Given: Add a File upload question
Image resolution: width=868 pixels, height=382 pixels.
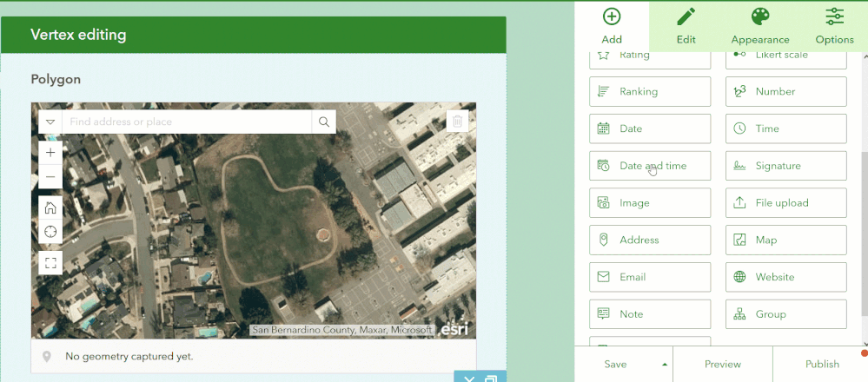Looking at the screenshot, I should pyautogui.click(x=786, y=202).
